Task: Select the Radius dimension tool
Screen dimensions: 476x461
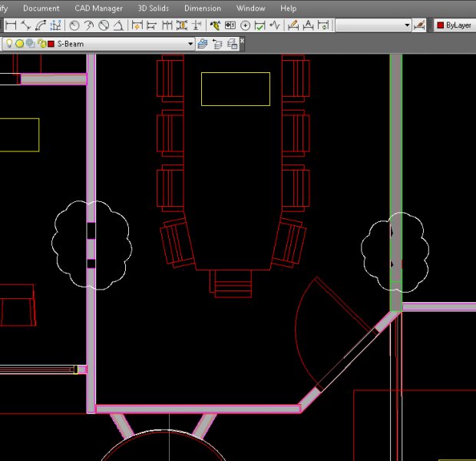Action: (x=74, y=25)
